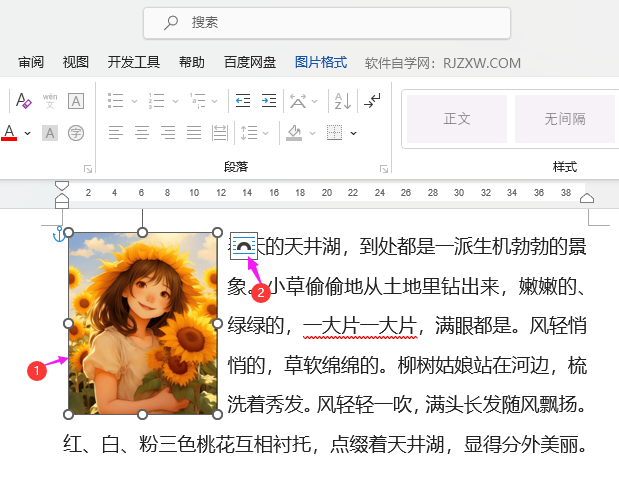Click the right indent ruler marker
The width and height of the screenshot is (619, 500).
[x=587, y=198]
